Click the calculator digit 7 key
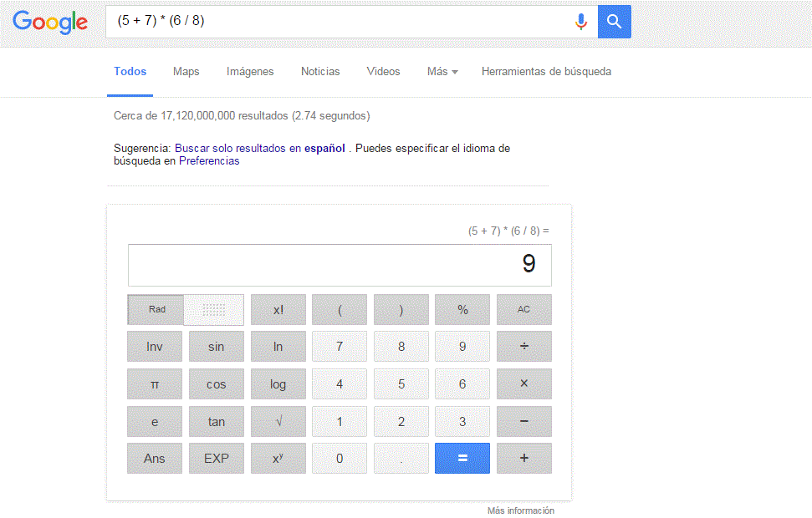Viewport: 812px width, 518px height. pyautogui.click(x=340, y=346)
